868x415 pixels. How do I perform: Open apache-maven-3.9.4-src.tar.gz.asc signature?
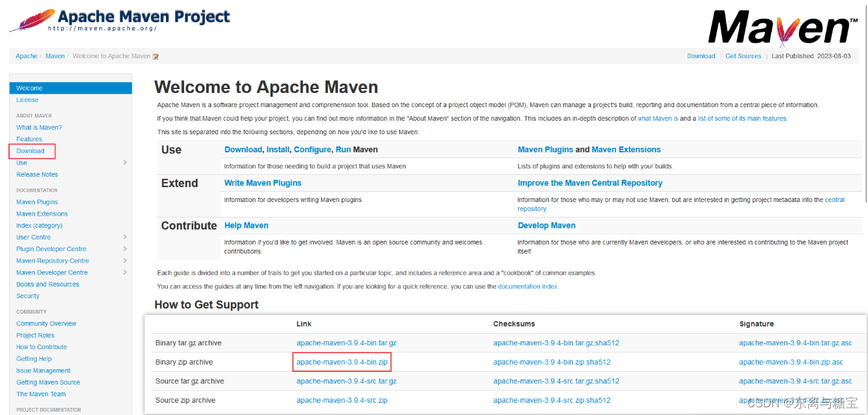796,381
